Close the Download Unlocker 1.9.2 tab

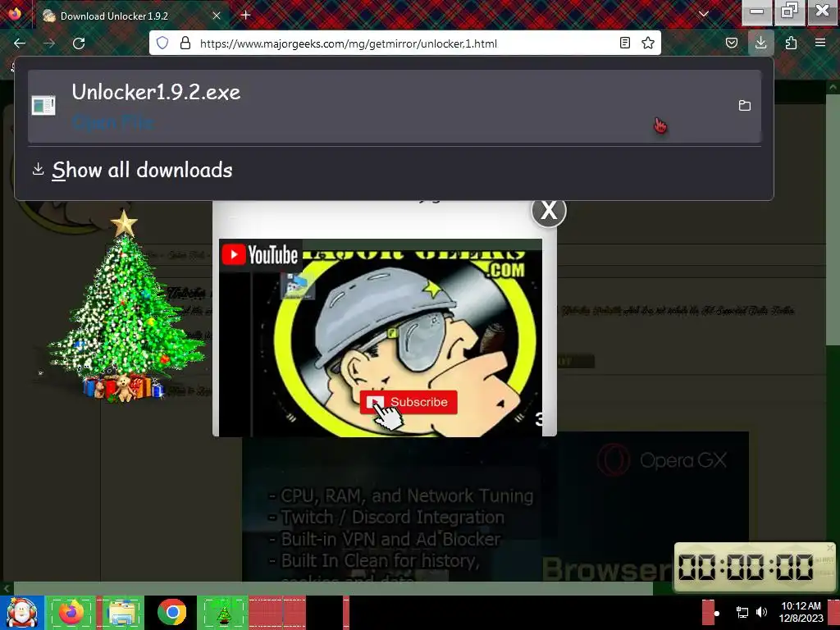[x=217, y=16]
